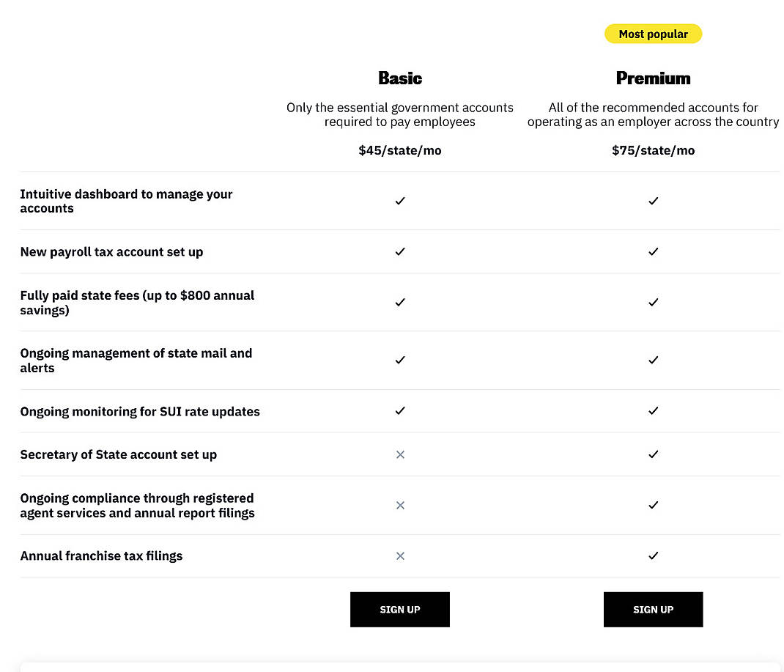Click the $45/state/mo price label
The width and height of the screenshot is (784, 672).
click(x=400, y=150)
